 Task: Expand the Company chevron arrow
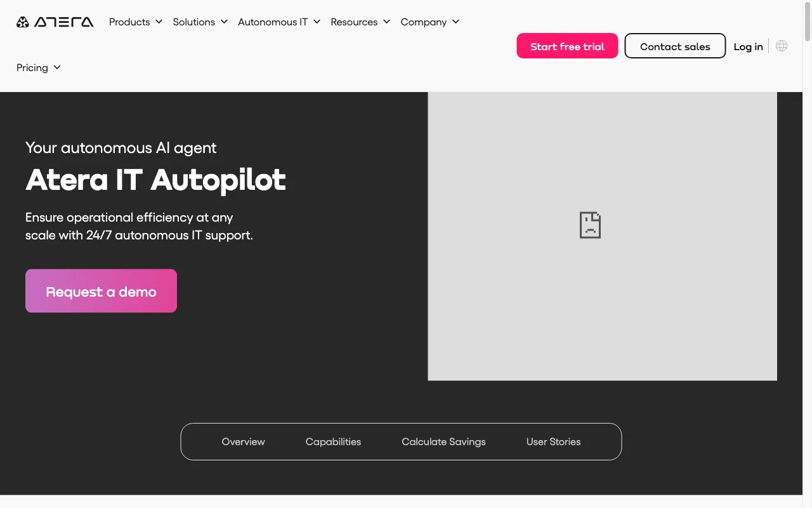click(x=455, y=22)
